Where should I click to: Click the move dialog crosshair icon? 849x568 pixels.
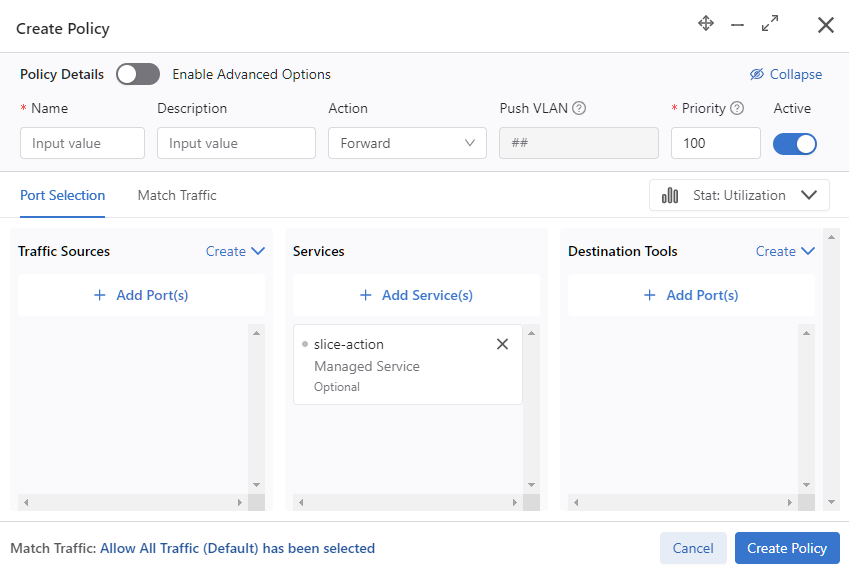coord(706,23)
